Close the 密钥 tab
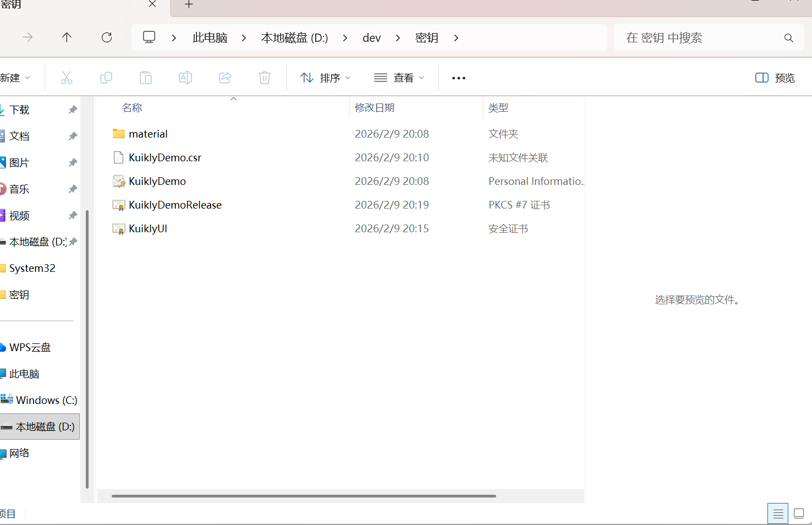This screenshot has width=812, height=525. coord(152,4)
